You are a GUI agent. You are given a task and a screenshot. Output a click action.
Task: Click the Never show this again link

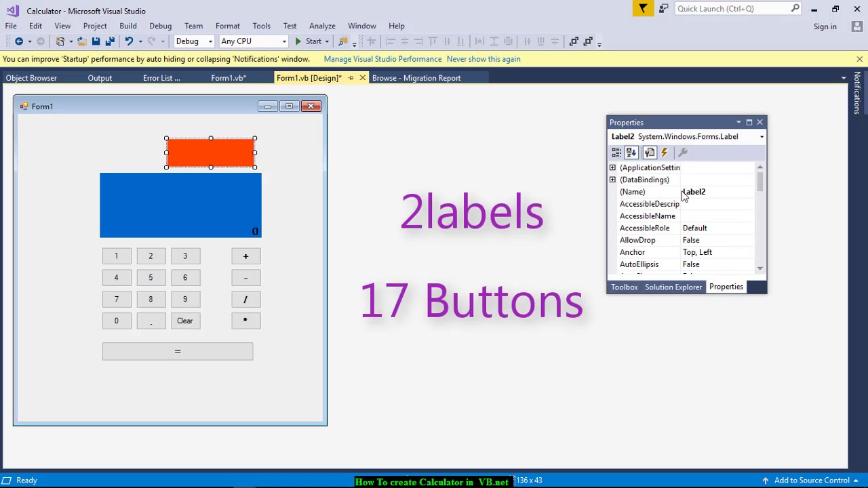[x=484, y=59]
